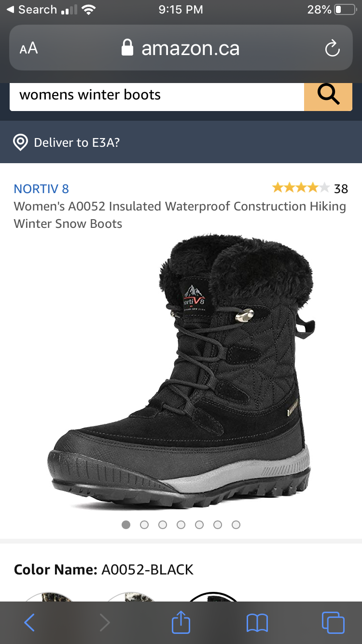This screenshot has width=362, height=644.
Task: Open the Safari share sheet icon
Action: click(x=181, y=622)
